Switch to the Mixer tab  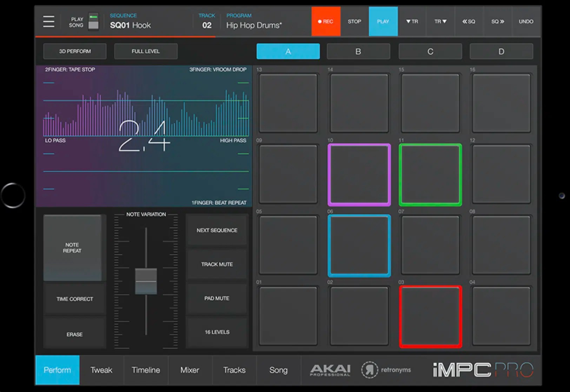coord(190,370)
